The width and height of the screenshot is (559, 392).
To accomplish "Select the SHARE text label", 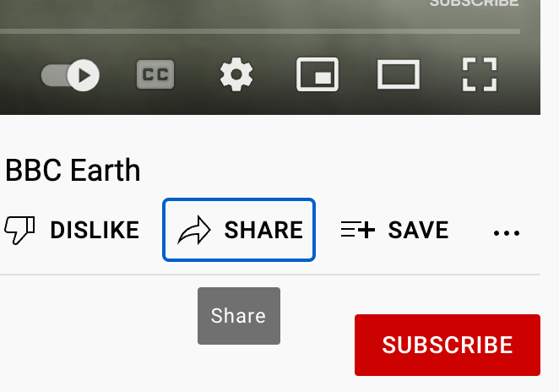I will [x=263, y=230].
